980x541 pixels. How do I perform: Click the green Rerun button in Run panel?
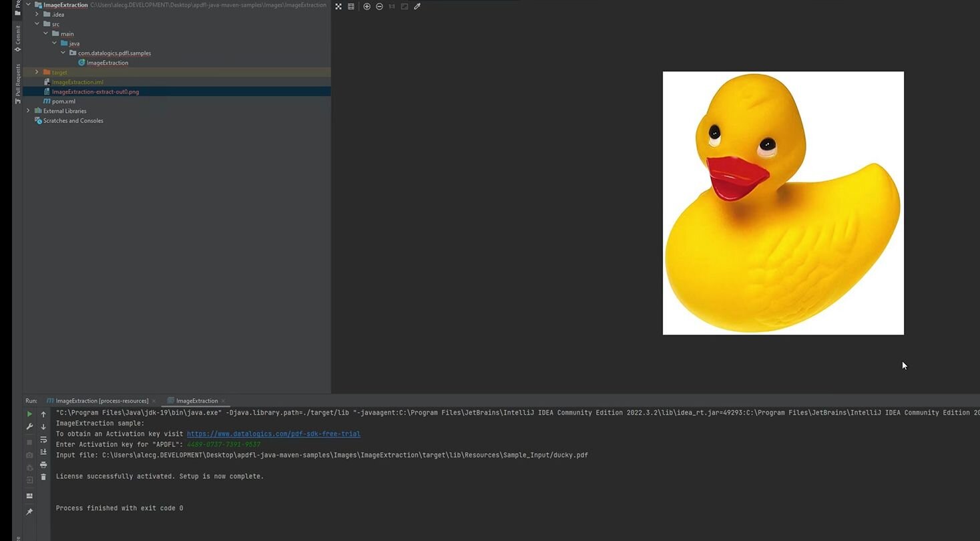click(x=29, y=414)
